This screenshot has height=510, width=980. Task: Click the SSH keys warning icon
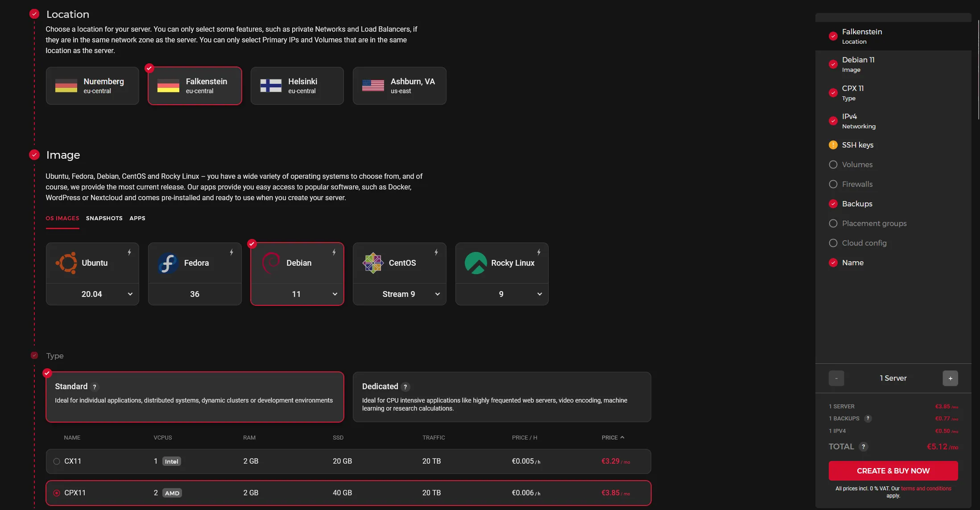tap(833, 145)
